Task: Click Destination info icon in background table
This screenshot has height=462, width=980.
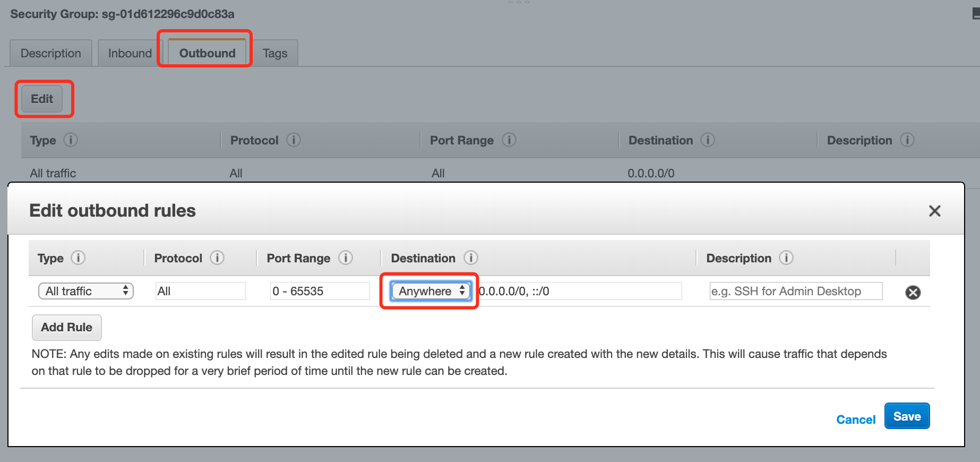Action: 708,140
